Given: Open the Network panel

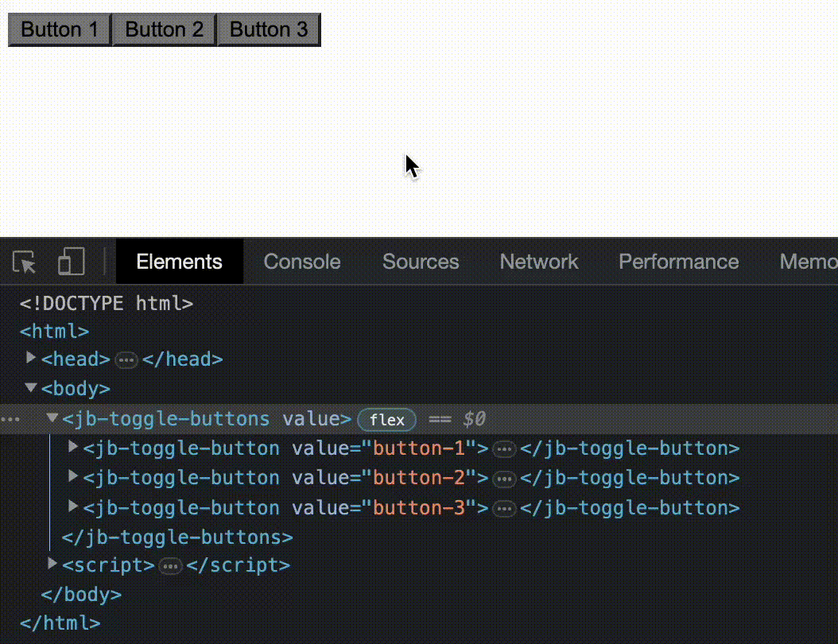Looking at the screenshot, I should click(x=539, y=262).
